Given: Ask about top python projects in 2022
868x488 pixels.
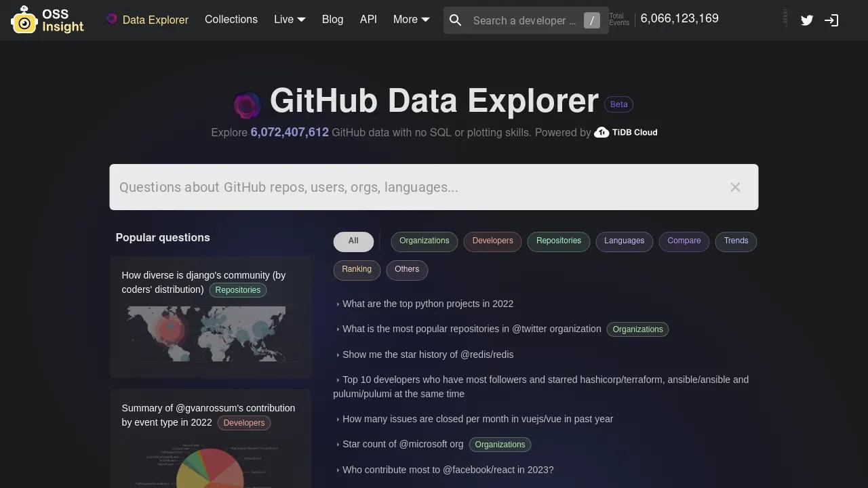Looking at the screenshot, I should pyautogui.click(x=428, y=304).
